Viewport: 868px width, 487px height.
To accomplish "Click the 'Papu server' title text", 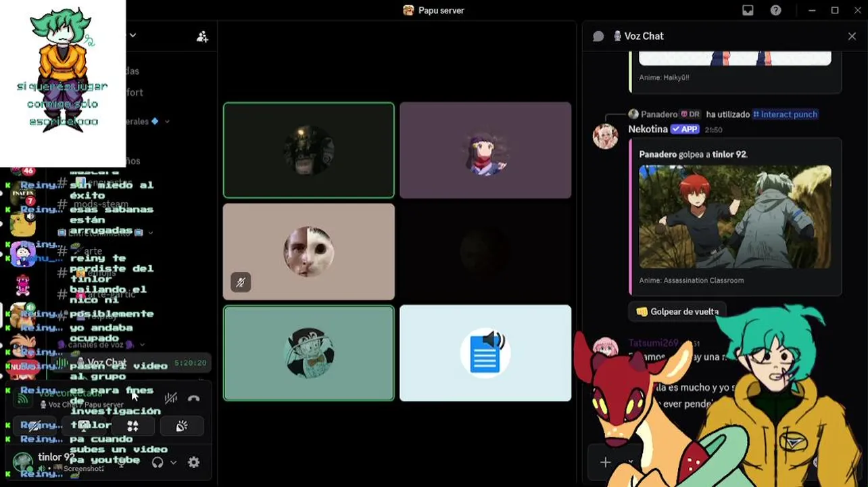I will click(441, 10).
